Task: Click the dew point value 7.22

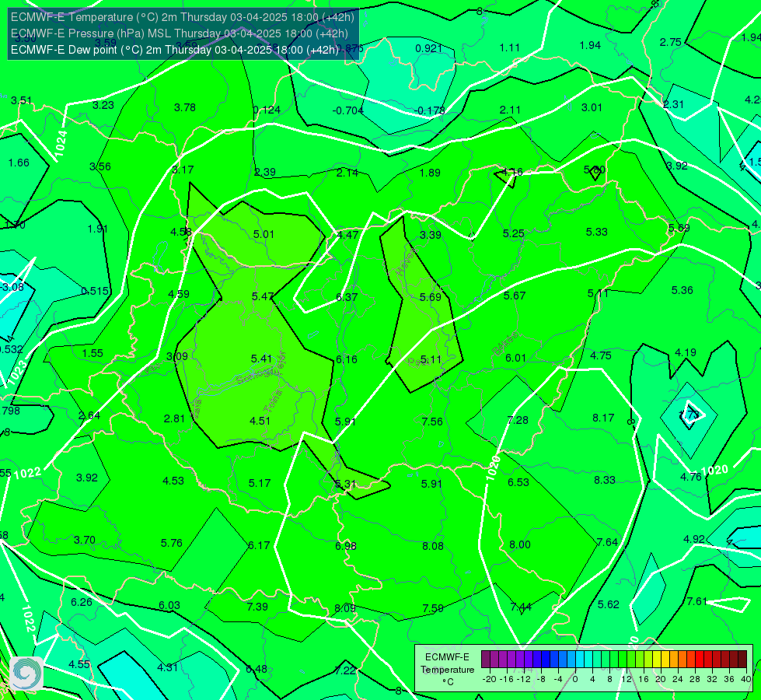Action: coord(345,671)
